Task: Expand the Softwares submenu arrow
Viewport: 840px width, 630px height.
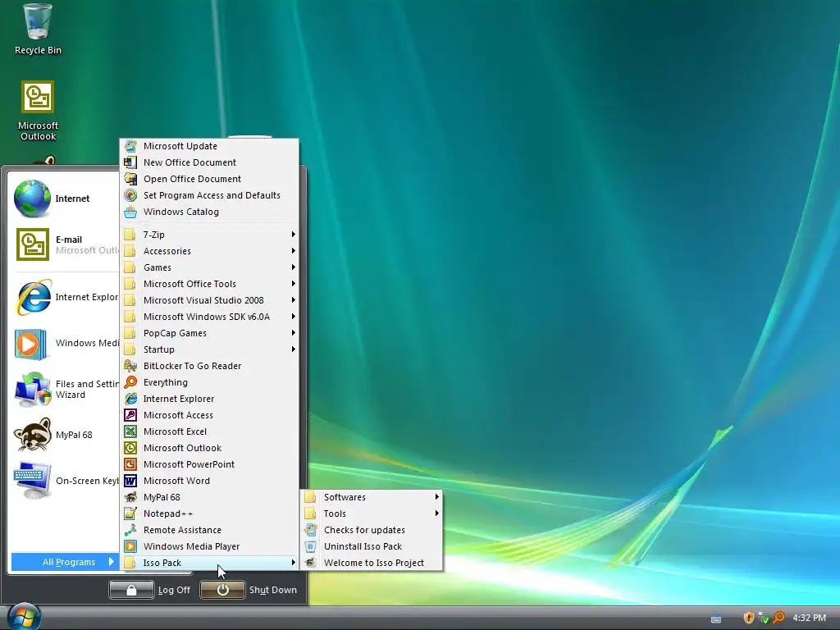Action: [436, 497]
